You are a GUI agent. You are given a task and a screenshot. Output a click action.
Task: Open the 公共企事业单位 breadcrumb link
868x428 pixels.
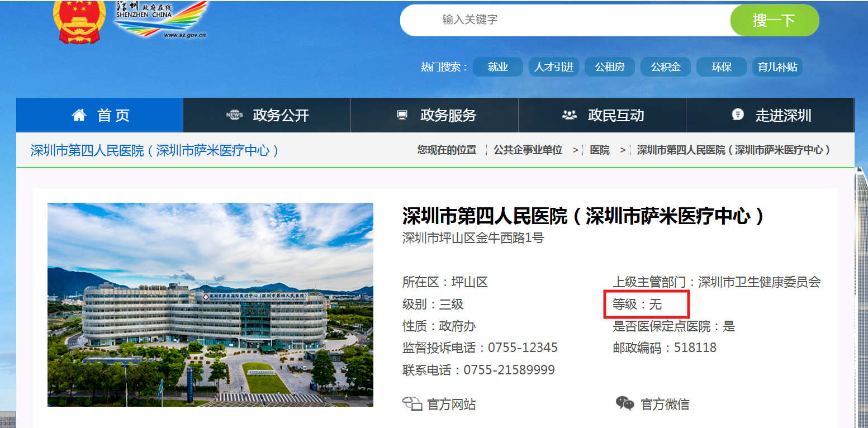click(x=528, y=150)
